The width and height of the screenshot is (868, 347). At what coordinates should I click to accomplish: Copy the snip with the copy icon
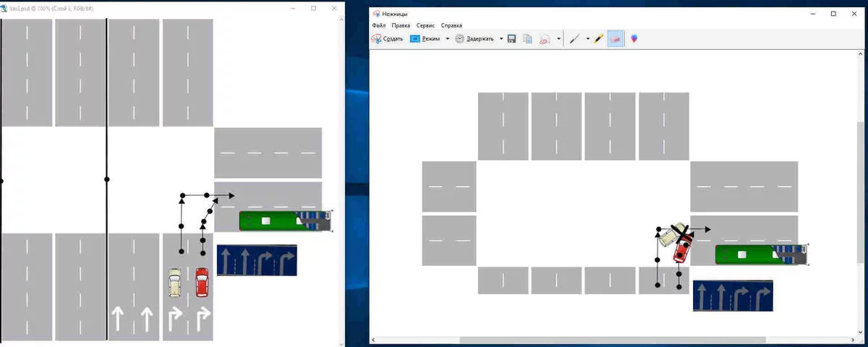(x=528, y=39)
